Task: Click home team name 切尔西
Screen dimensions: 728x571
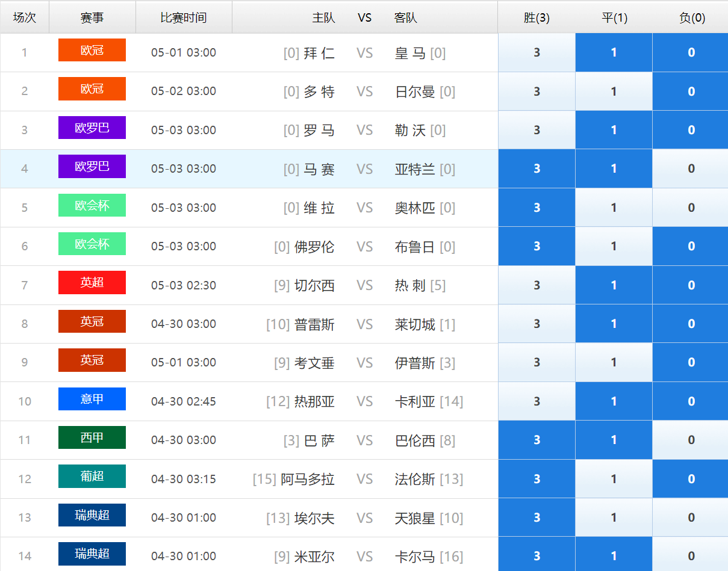Action: coord(314,285)
